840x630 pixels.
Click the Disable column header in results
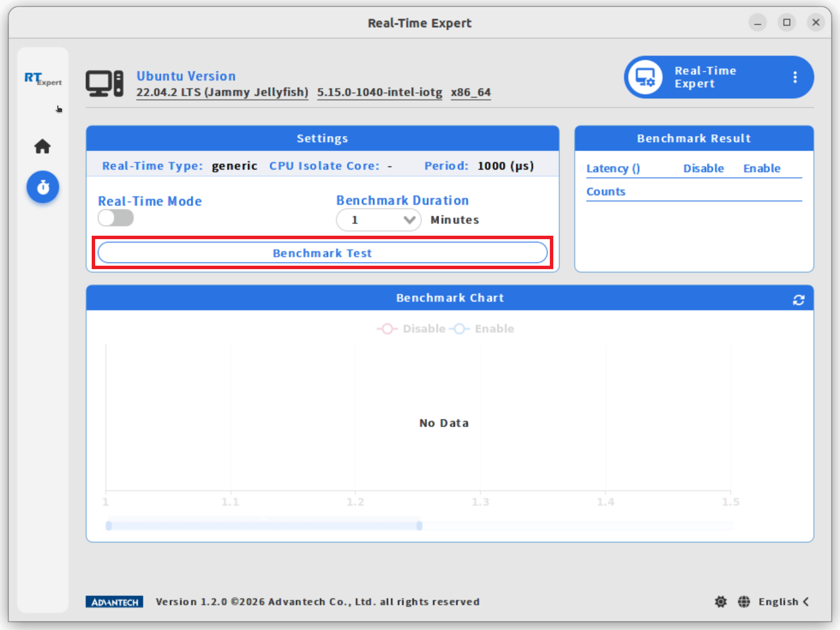tap(704, 168)
